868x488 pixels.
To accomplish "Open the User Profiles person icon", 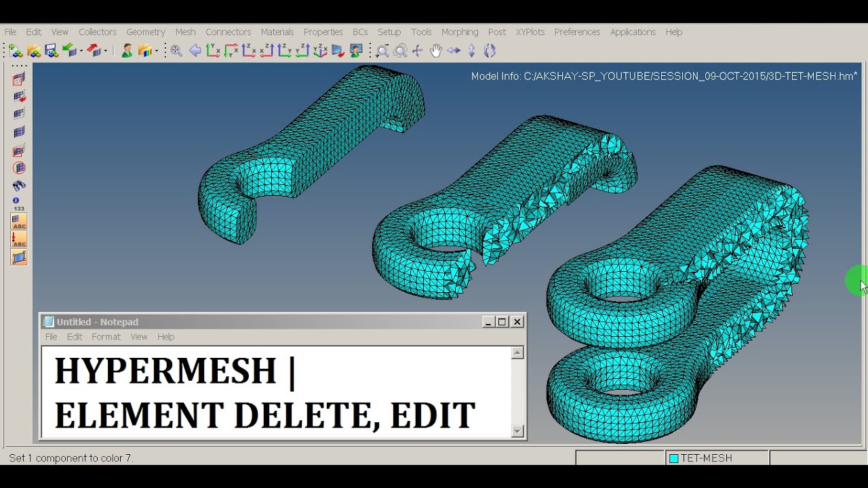I will click(127, 51).
